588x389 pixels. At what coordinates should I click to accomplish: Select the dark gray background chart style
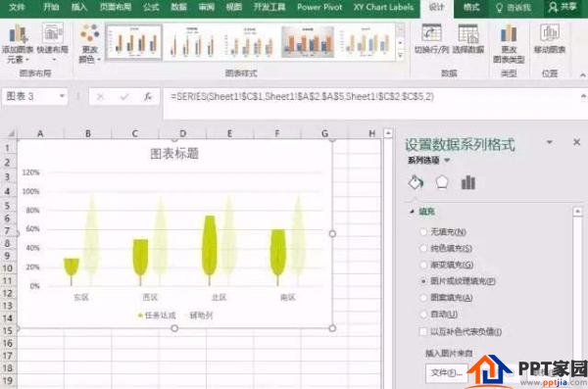tap(308, 42)
